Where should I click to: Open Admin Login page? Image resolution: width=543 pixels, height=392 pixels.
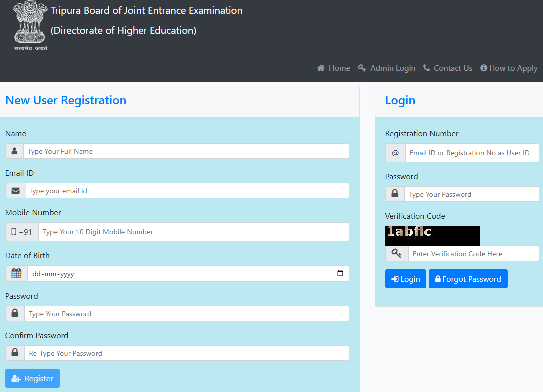coord(387,68)
